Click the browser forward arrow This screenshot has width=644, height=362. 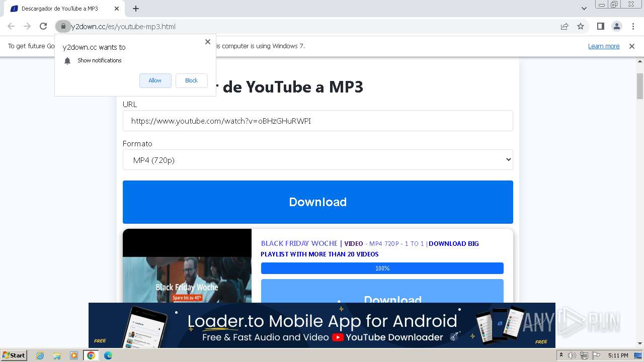pos(27,26)
